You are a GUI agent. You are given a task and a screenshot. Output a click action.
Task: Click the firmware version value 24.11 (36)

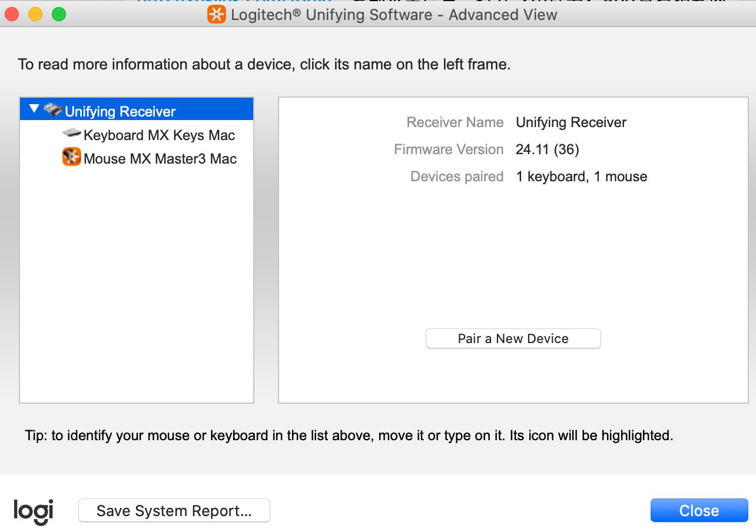(547, 149)
